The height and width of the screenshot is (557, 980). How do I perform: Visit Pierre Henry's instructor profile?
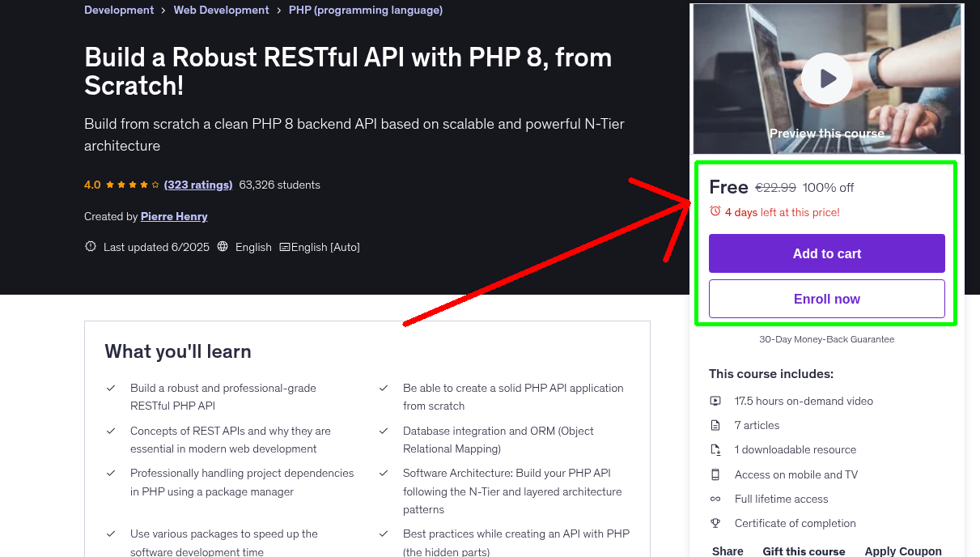[x=174, y=216]
